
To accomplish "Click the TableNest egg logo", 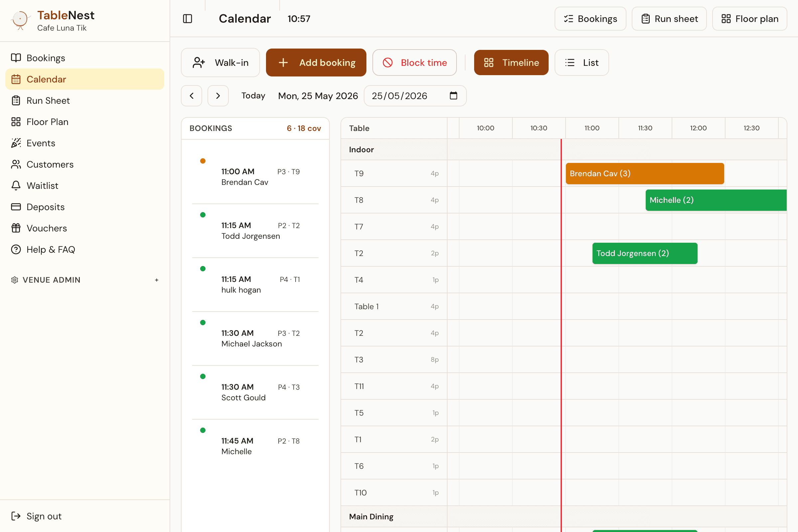I will click(20, 20).
